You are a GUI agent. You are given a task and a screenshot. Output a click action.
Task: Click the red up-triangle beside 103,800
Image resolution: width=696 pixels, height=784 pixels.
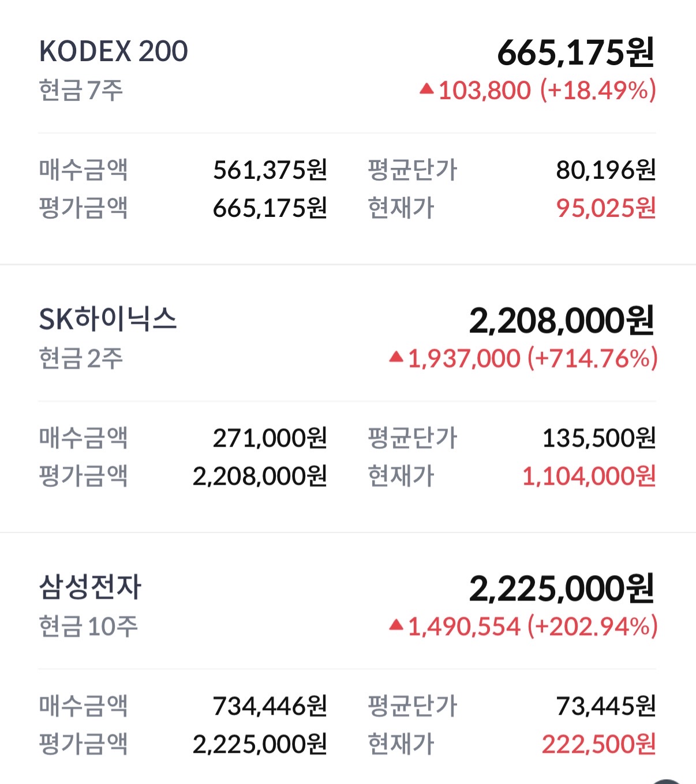point(426,89)
